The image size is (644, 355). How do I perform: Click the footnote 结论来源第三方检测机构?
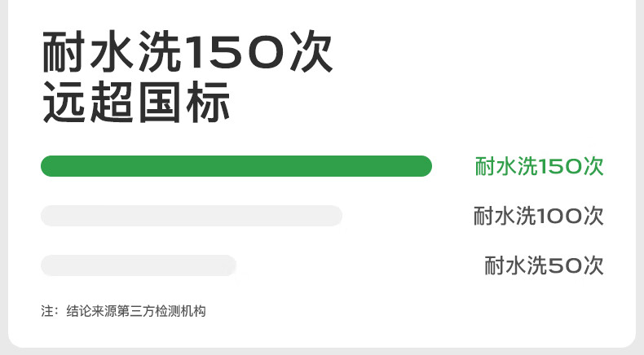click(136, 311)
